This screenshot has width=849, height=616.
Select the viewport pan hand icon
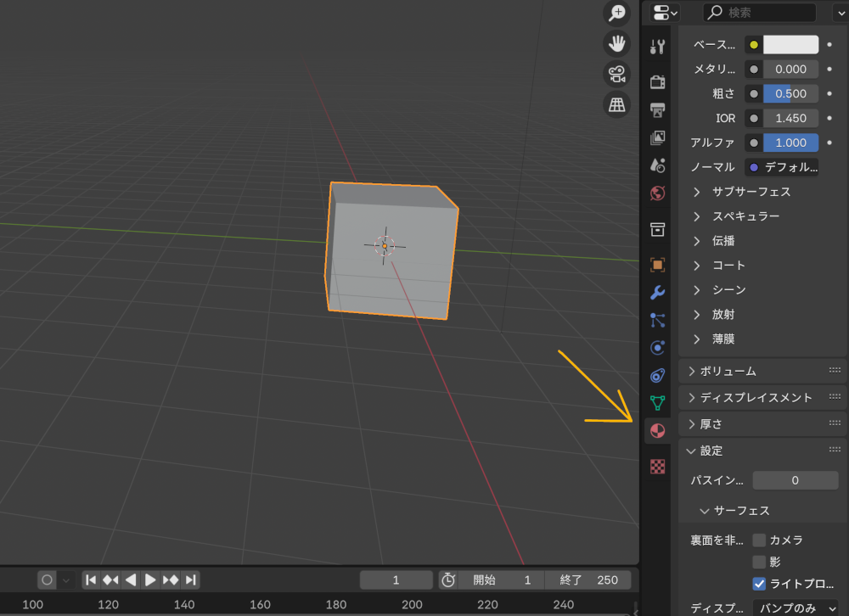(616, 43)
